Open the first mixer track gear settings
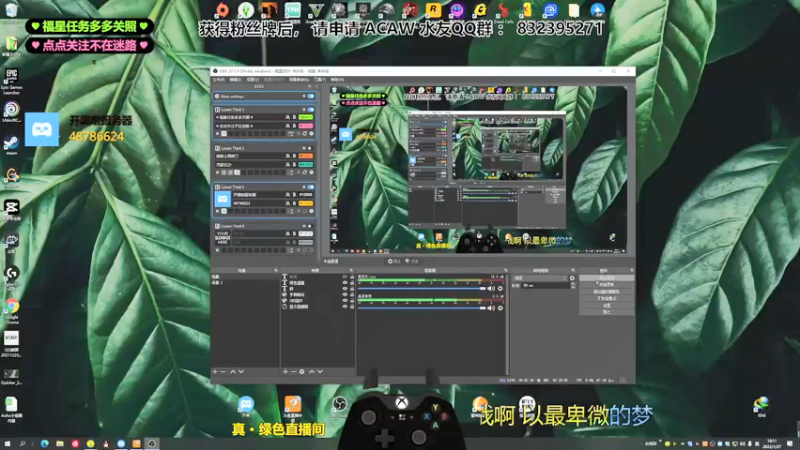This screenshot has height=450, width=800. click(501, 289)
